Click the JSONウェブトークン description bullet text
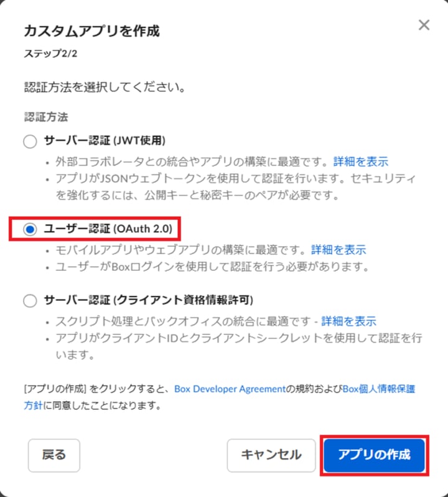Image resolution: width=448 pixels, height=497 pixels. [235, 187]
